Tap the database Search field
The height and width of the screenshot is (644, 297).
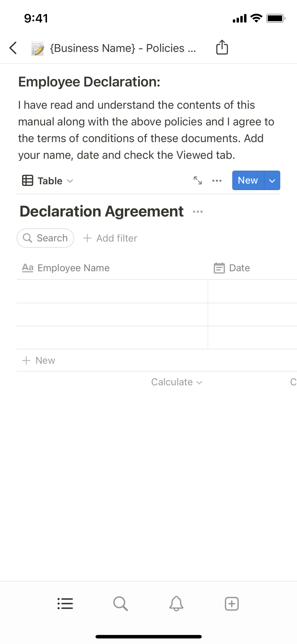pyautogui.click(x=45, y=238)
